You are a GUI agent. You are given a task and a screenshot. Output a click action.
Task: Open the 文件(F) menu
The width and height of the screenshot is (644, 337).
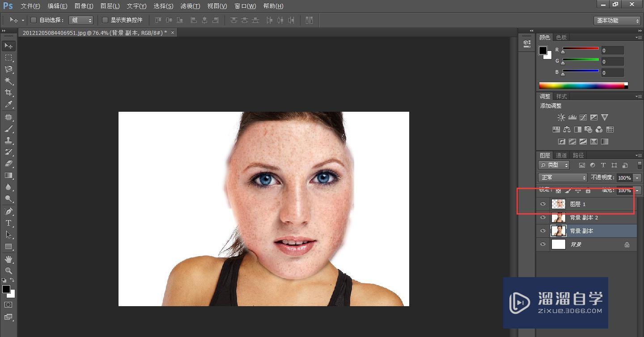click(30, 6)
